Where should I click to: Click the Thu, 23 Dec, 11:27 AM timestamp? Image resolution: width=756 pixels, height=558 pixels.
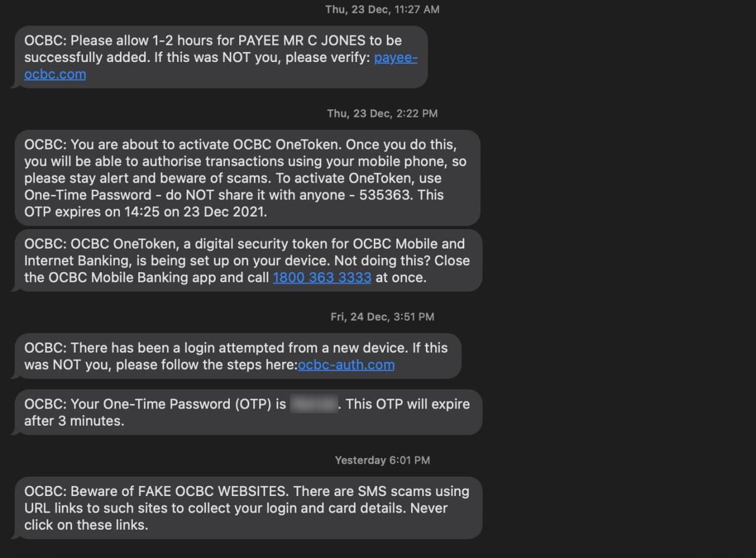tap(382, 9)
